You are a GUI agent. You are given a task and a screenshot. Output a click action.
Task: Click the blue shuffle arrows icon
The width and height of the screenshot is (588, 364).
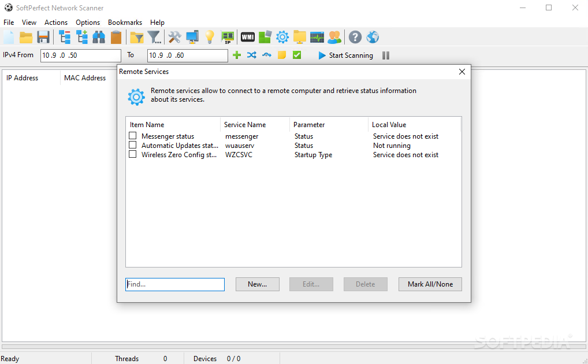pos(252,55)
